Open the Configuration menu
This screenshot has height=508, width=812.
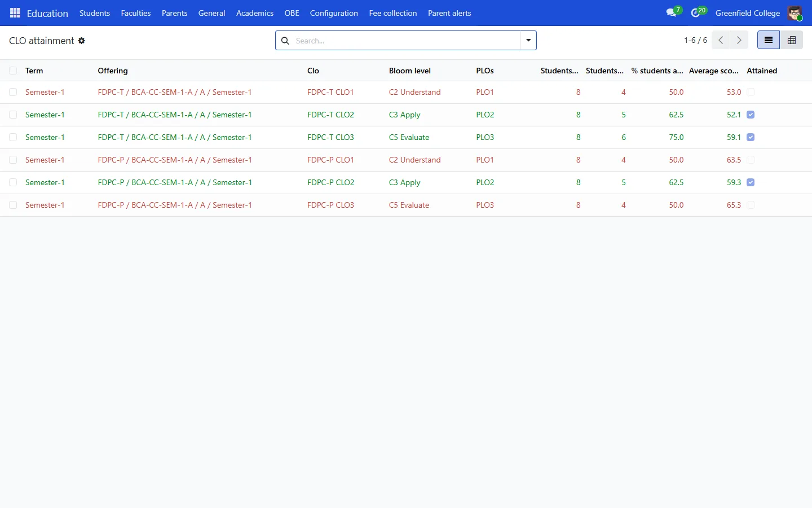coord(334,13)
